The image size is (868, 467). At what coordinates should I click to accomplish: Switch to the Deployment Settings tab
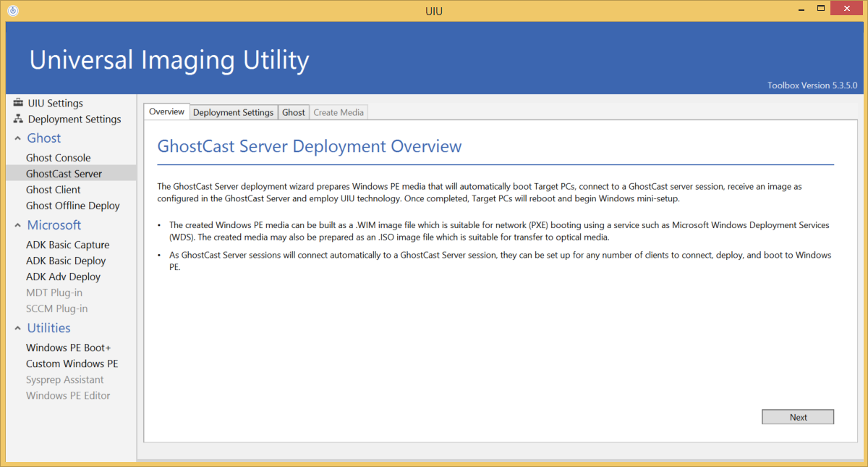[x=234, y=112]
